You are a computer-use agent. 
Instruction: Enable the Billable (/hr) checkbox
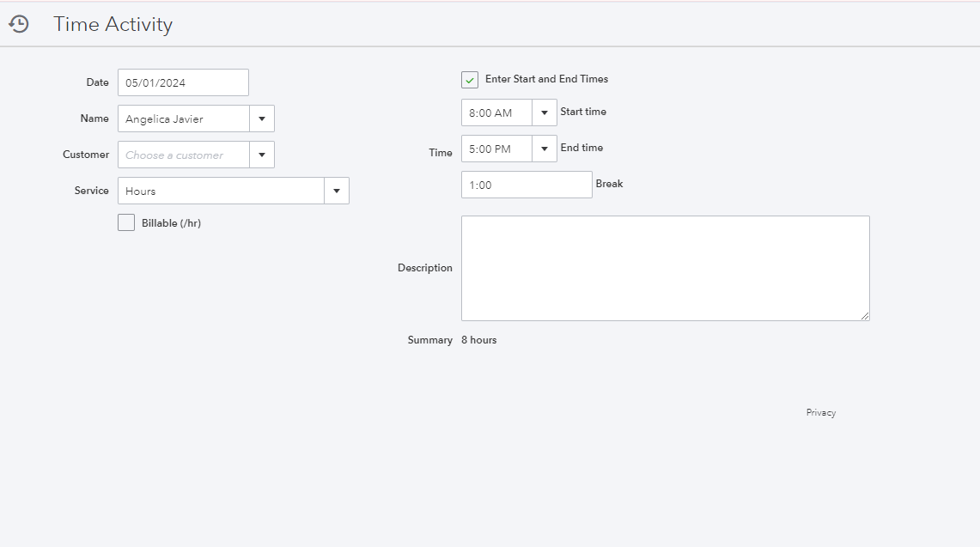coord(126,222)
